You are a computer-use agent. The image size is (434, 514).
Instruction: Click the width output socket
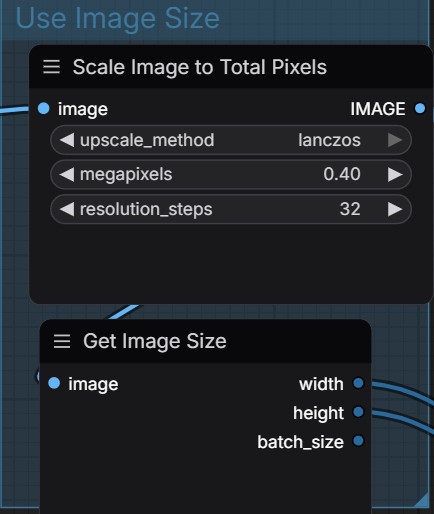(x=358, y=383)
